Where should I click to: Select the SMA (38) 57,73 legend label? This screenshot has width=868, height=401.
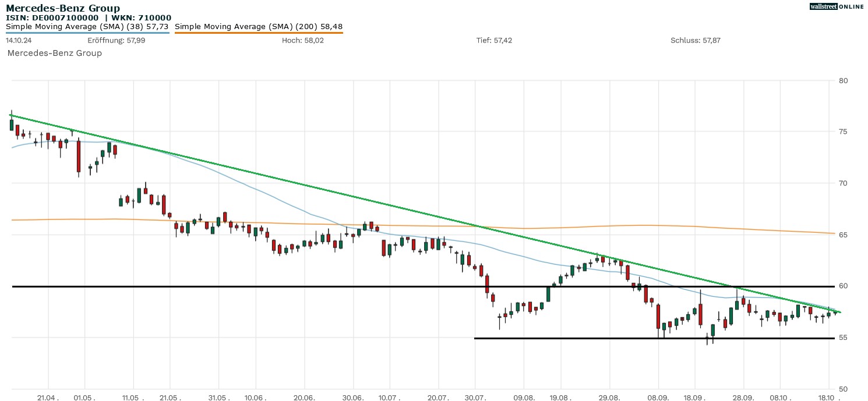coord(87,27)
